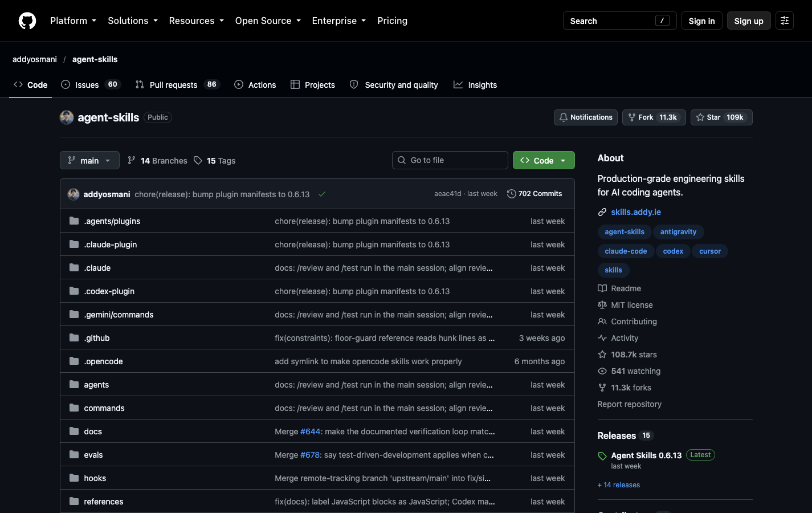Screen dimensions: 812x513
Task: Click the evals folder icon
Action: tap(74, 455)
